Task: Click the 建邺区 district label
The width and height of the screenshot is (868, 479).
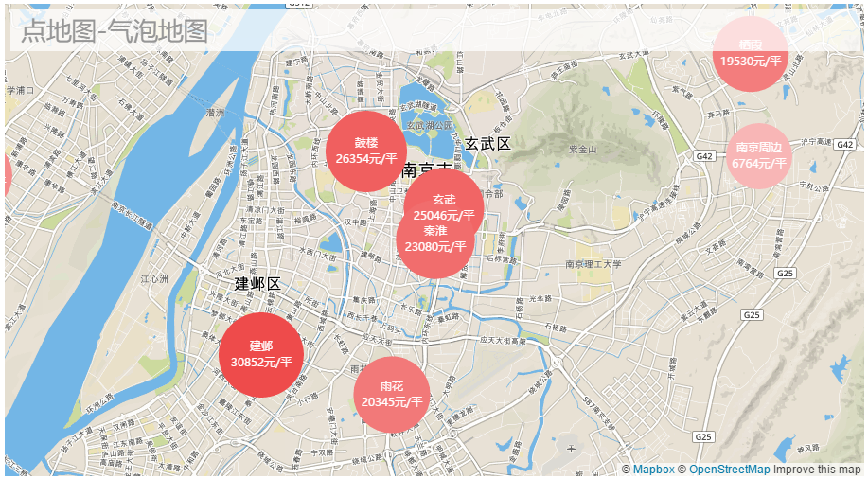Action: pos(257,284)
